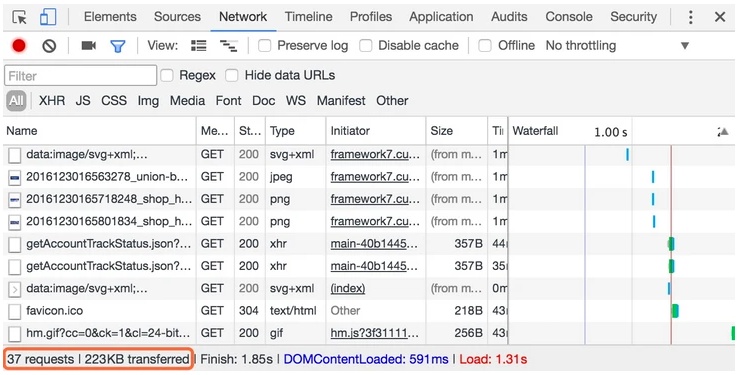Click into the Filter text field
The width and height of the screenshot is (738, 375).
80,76
